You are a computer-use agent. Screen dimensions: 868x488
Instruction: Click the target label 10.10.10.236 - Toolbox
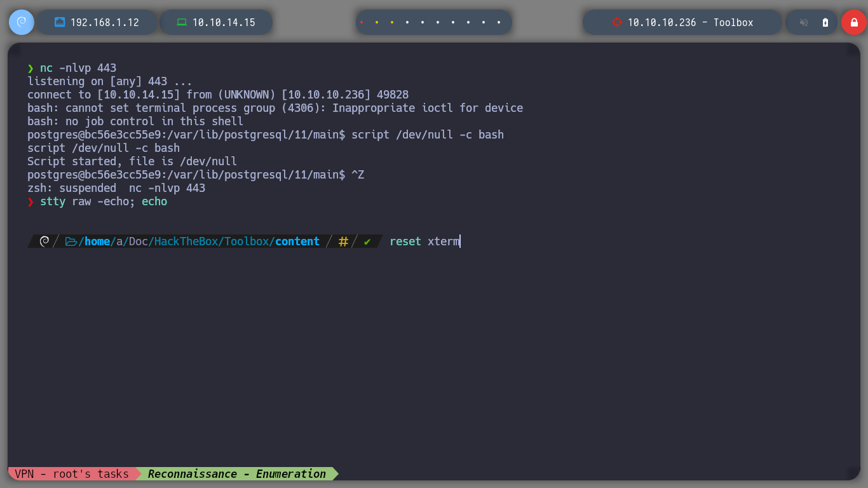click(x=691, y=22)
